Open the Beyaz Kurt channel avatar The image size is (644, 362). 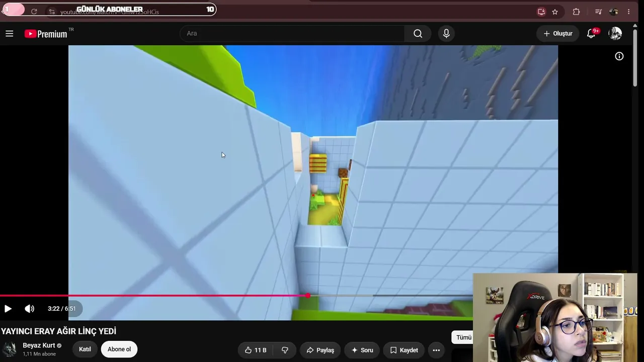[x=10, y=349]
